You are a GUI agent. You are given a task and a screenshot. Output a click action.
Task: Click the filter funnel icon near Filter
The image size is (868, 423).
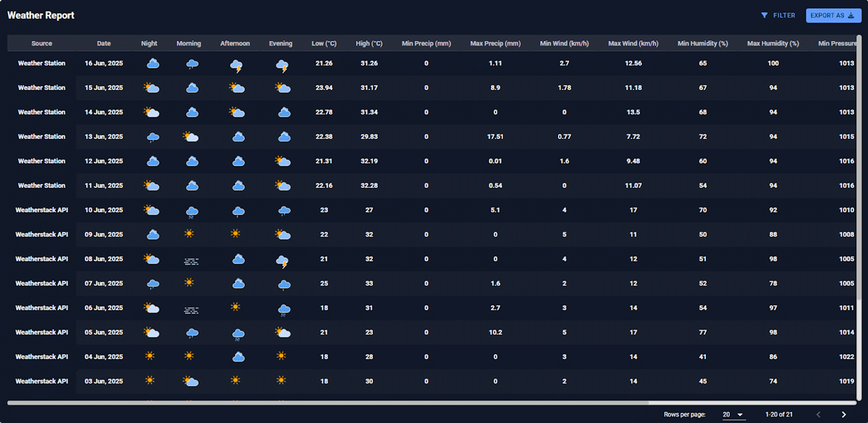tap(764, 15)
